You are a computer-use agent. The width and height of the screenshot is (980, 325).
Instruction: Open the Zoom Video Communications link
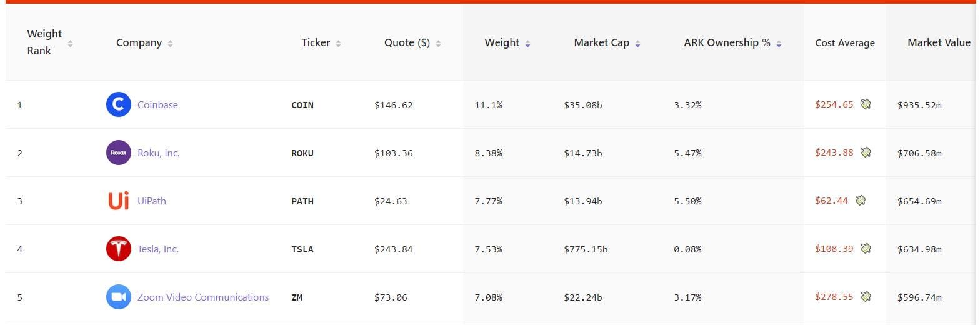click(x=203, y=297)
